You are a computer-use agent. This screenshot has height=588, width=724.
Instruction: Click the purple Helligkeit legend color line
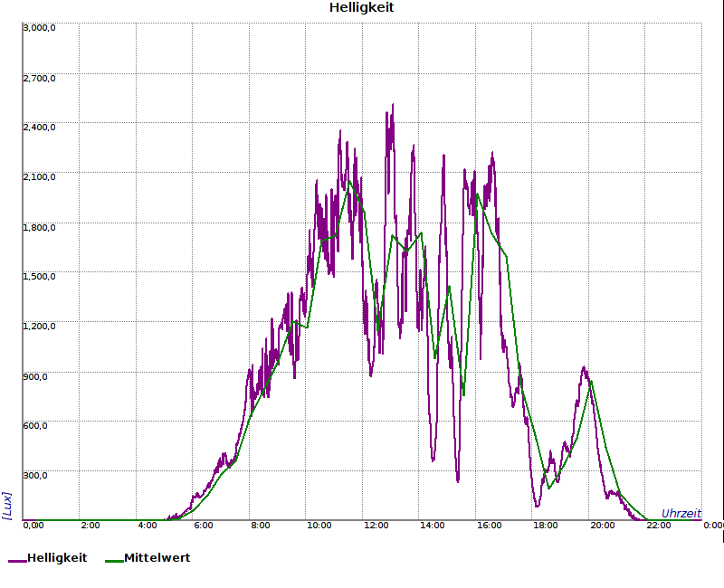pos(17,561)
